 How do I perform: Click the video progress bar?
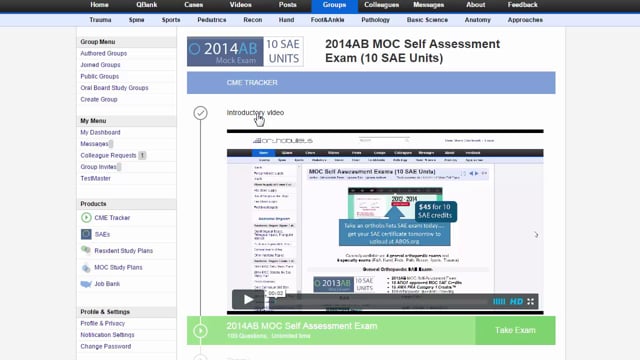click(379, 302)
